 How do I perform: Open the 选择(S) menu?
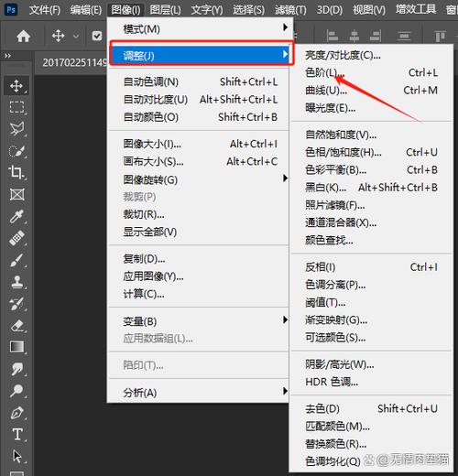point(248,10)
